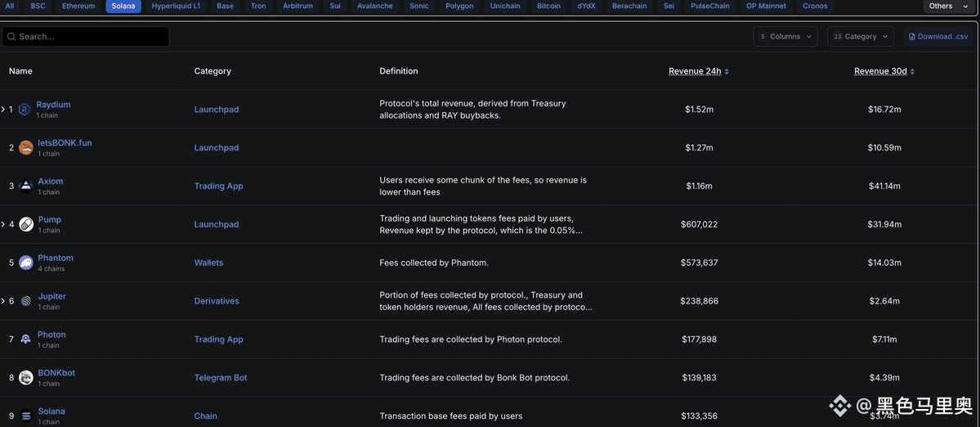This screenshot has width=980, height=427.
Task: Open the Columns dropdown
Action: (785, 37)
